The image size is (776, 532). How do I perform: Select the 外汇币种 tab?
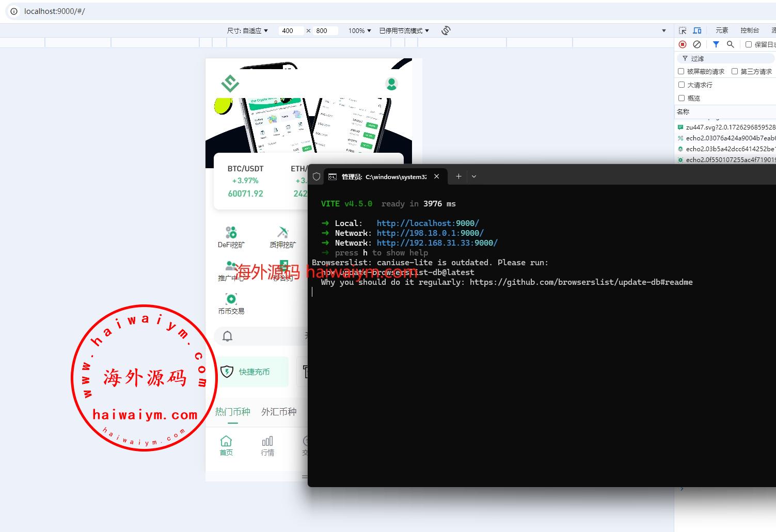pos(279,412)
